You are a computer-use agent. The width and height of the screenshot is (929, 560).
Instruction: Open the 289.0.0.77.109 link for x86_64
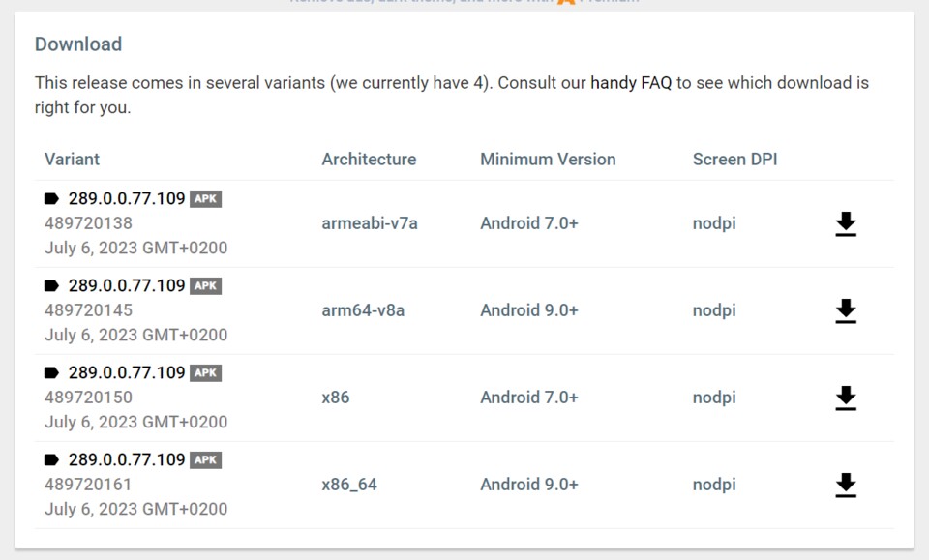127,460
